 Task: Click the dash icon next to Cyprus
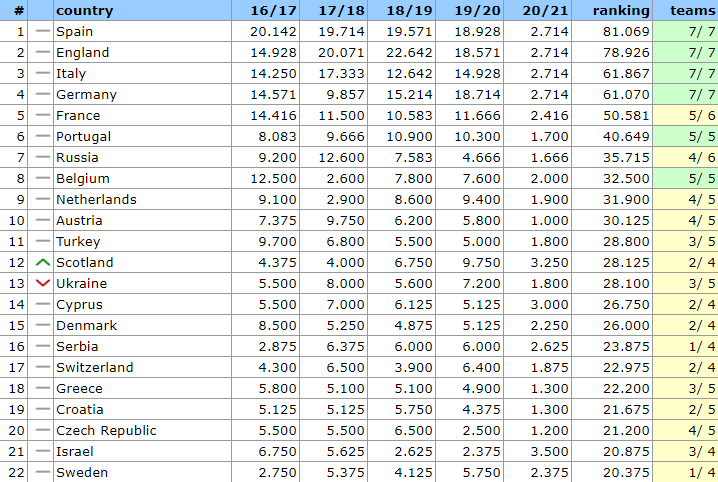coord(41,305)
